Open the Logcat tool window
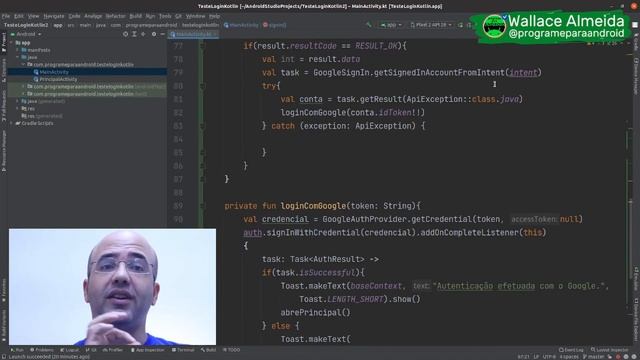This screenshot has width=640, height=360. coord(70,350)
